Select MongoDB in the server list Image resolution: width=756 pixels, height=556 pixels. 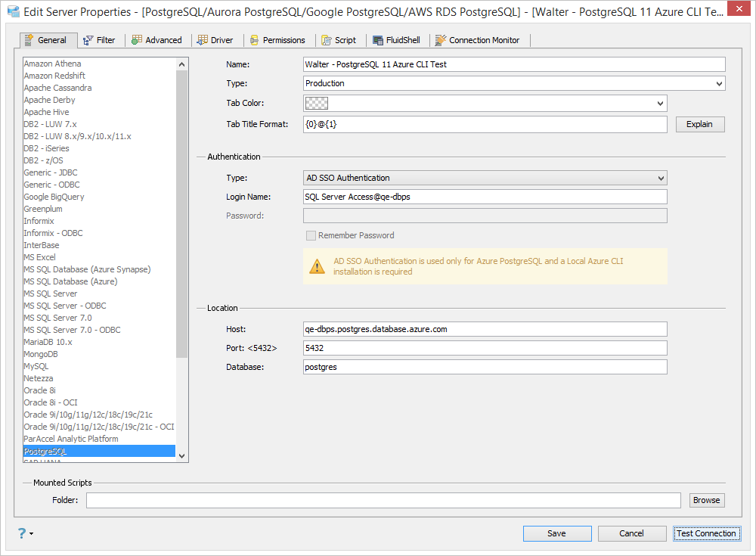click(41, 354)
